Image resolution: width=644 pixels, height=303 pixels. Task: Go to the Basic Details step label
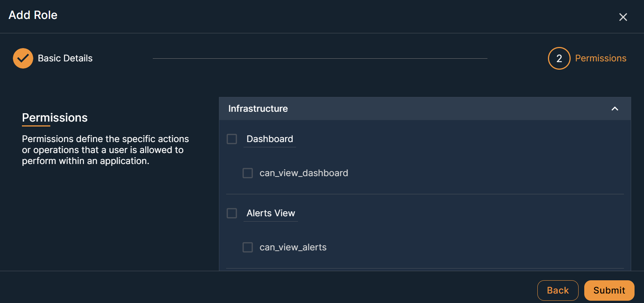65,58
